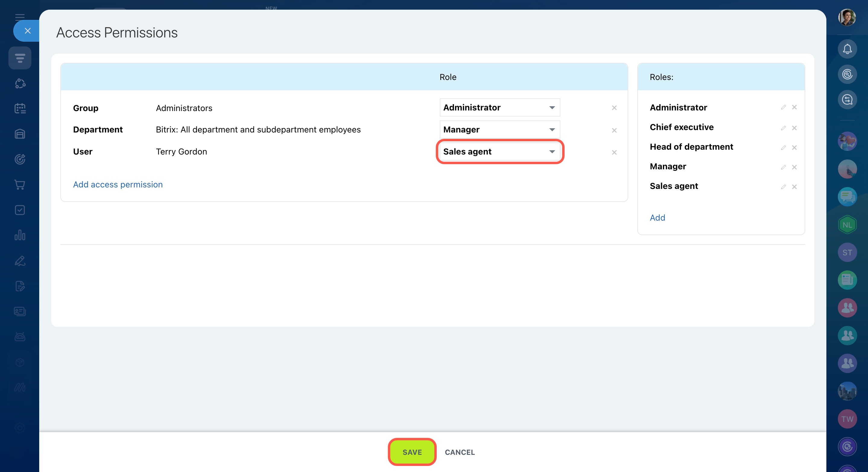Open the calendar icon in left sidebar
868x472 pixels.
tap(20, 109)
